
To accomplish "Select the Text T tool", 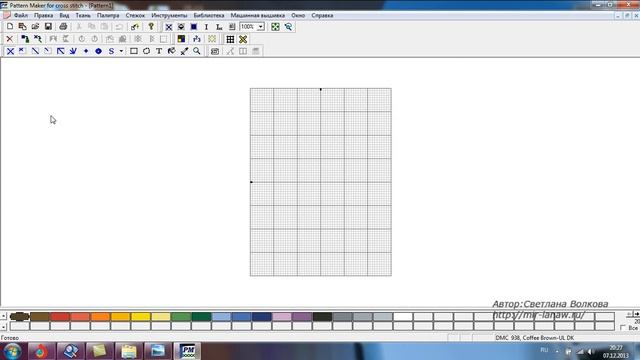I will click(x=159, y=51).
